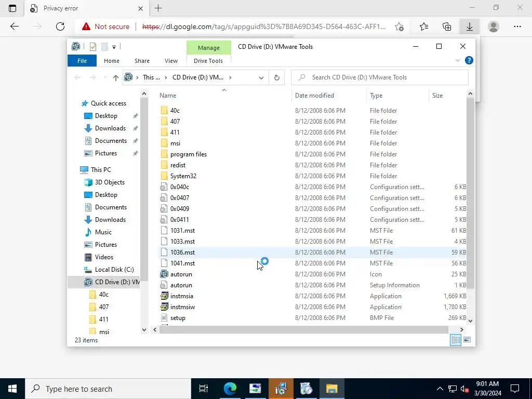Click the Manage contextual tab

pos(209,47)
